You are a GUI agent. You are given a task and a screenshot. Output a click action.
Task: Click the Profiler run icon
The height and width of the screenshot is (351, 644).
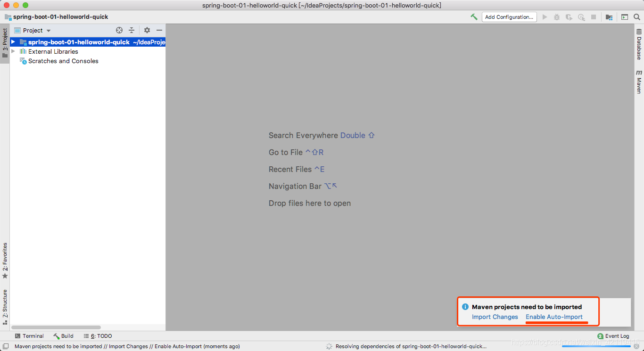click(581, 17)
